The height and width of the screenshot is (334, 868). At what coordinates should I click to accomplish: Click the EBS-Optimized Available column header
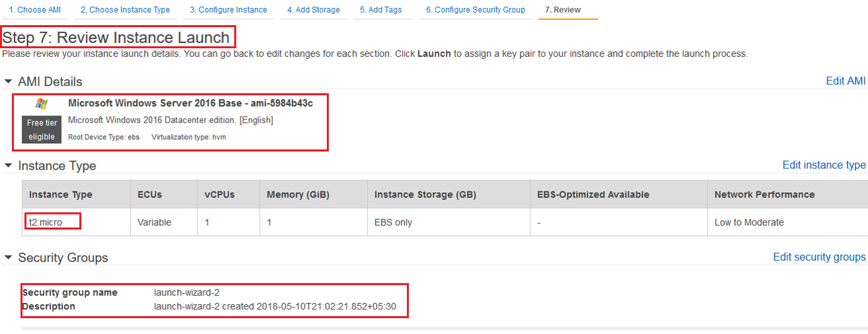(593, 195)
